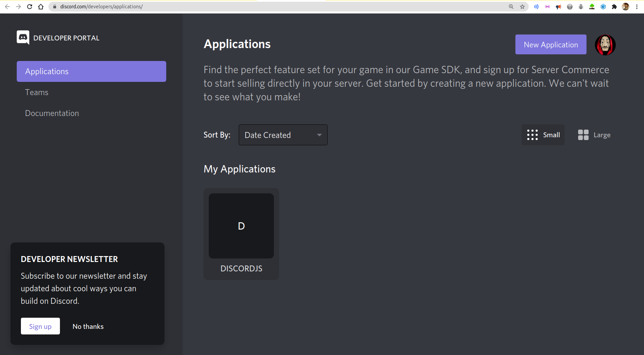Screen dimensions: 644x355
Task: Click the blue hexagon G extension icon
Action: click(x=603, y=7)
